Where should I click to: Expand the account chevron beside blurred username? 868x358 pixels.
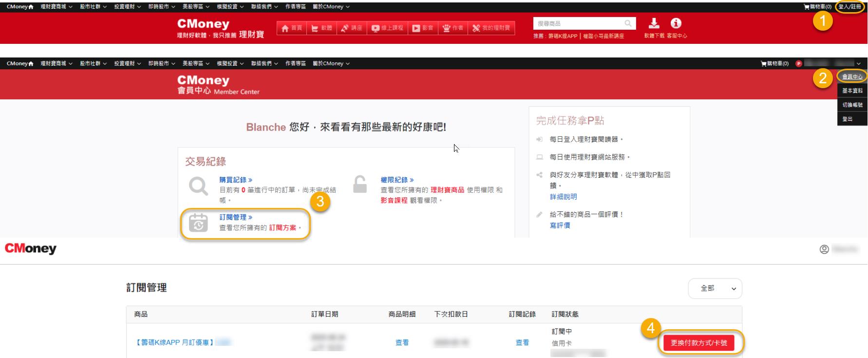858,64
